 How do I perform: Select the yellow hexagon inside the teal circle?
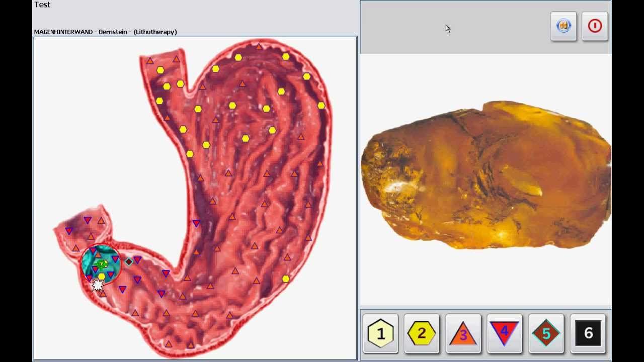pyautogui.click(x=102, y=276)
